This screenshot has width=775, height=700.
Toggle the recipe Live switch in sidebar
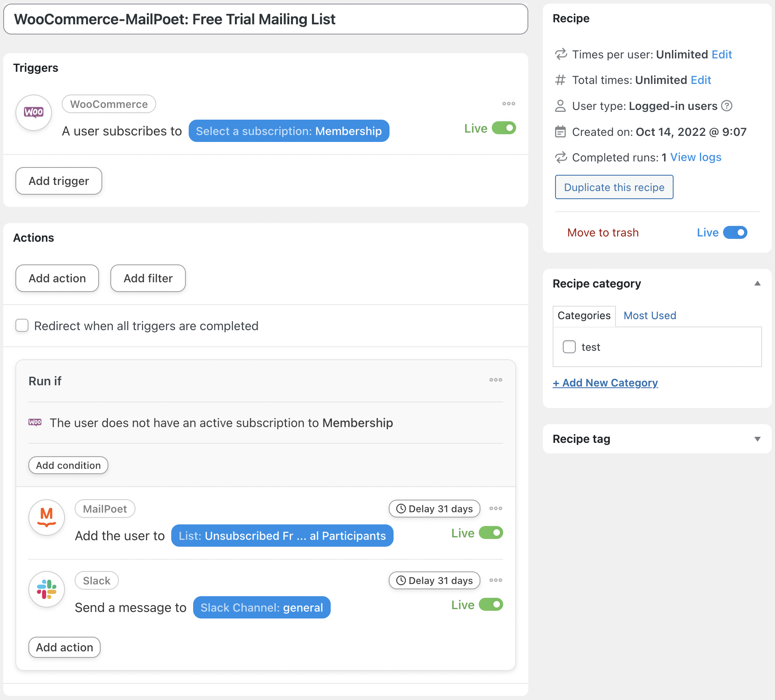pos(735,232)
